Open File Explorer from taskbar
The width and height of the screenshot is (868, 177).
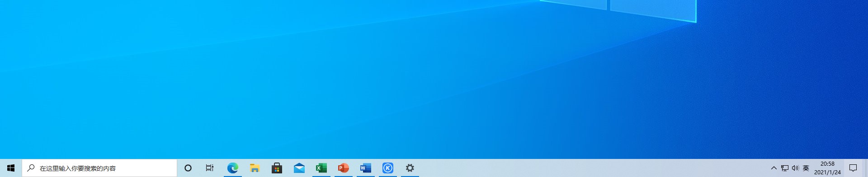255,168
